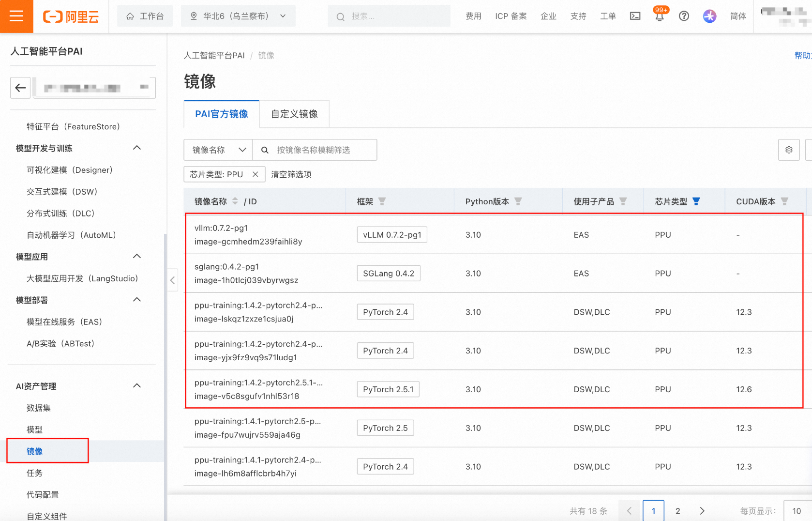Open the sglang:0.4.2-pg1 image
Screen dimensions: 812x521
(226, 266)
